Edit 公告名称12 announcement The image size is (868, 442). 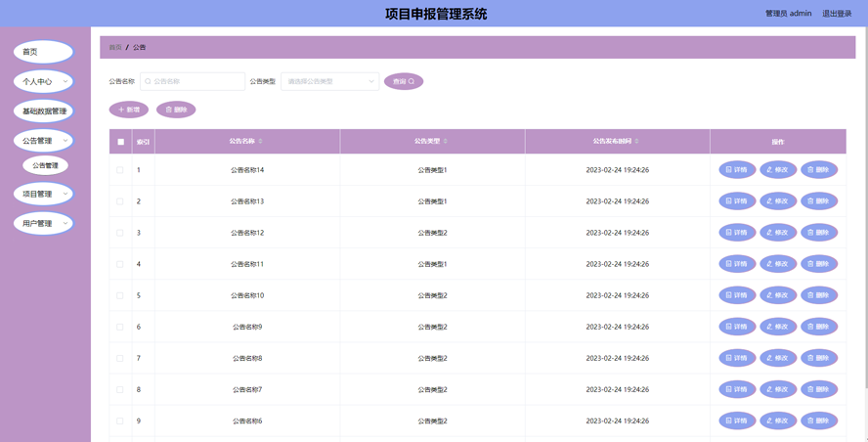pyautogui.click(x=778, y=233)
